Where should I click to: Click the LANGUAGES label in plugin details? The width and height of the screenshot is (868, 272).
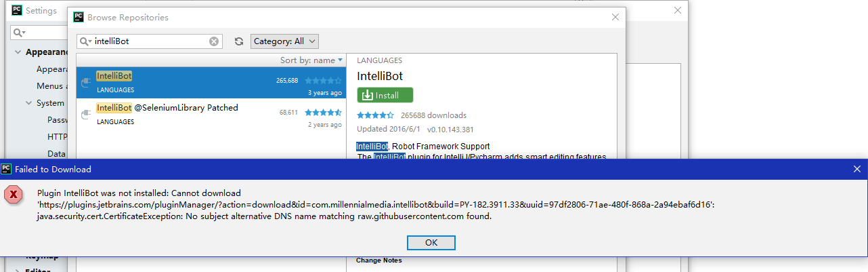[x=379, y=60]
